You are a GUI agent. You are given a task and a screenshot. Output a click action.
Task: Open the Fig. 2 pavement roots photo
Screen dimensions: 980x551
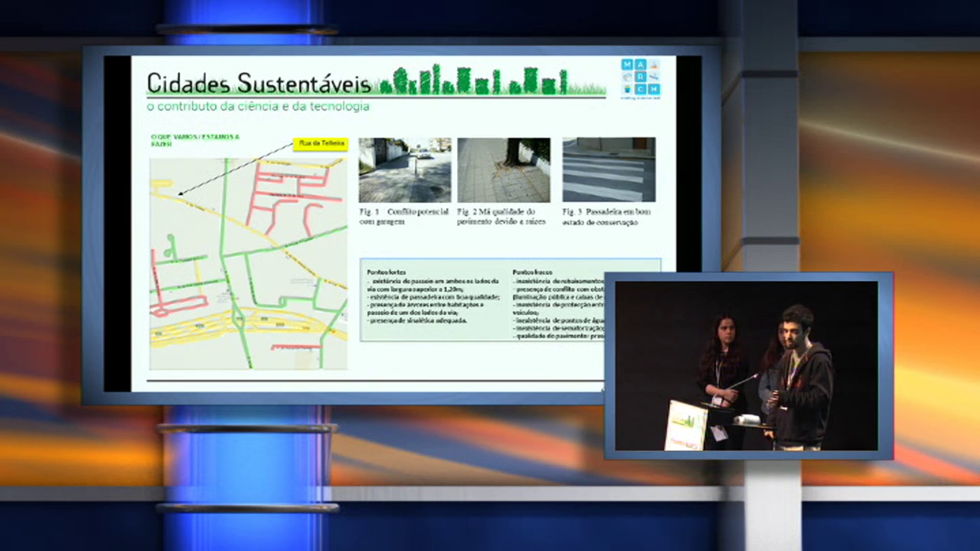504,170
